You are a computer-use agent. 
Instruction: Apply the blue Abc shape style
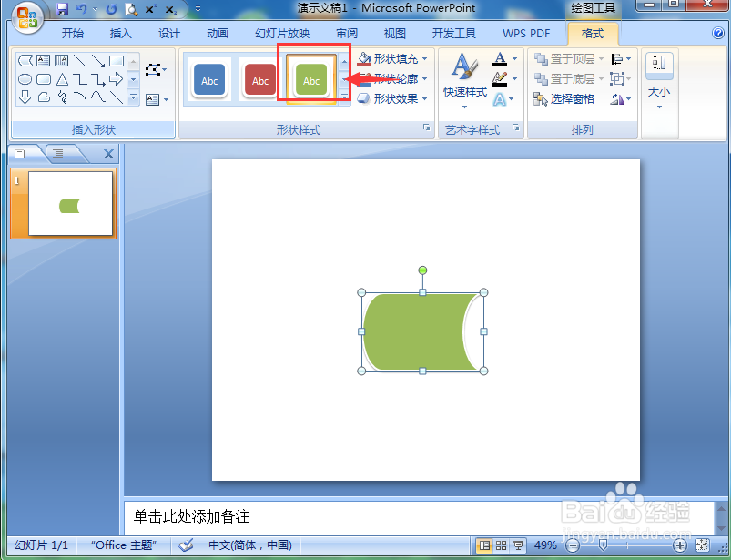tap(209, 80)
